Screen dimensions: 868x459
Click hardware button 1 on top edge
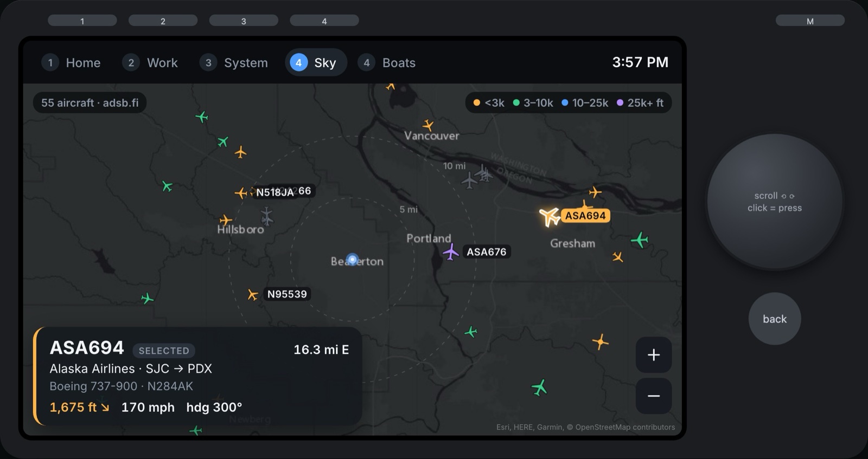(x=82, y=21)
